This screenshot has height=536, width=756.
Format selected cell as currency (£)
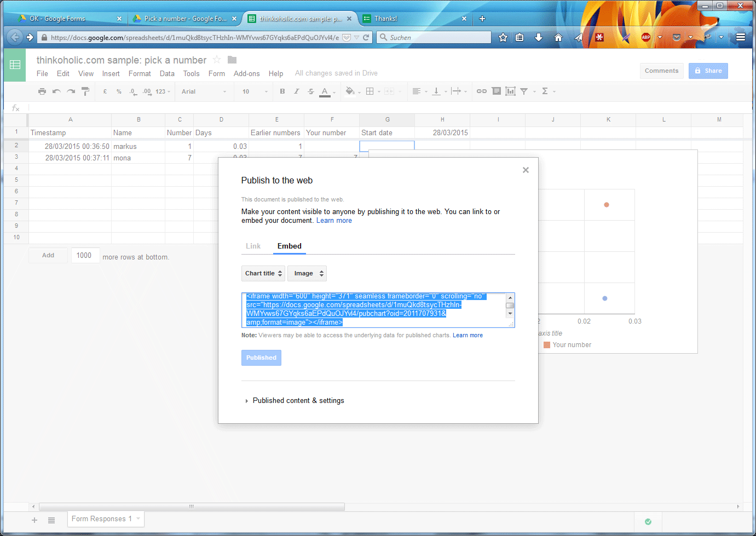[105, 91]
